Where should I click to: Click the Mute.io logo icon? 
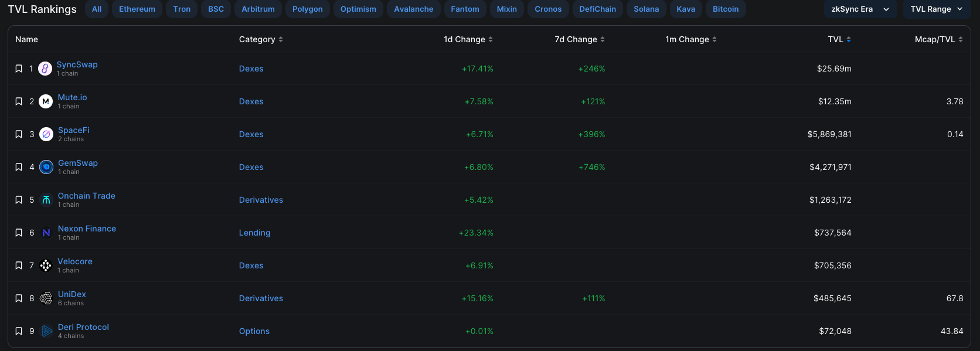46,101
